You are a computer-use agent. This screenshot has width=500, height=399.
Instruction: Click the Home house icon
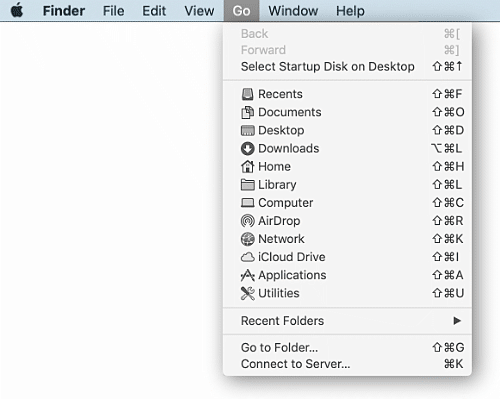point(247,166)
